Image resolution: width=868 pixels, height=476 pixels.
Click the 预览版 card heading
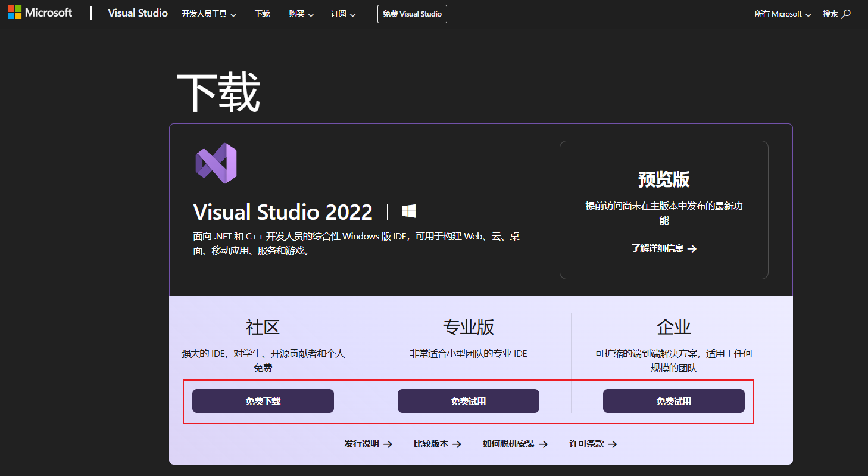pos(664,179)
